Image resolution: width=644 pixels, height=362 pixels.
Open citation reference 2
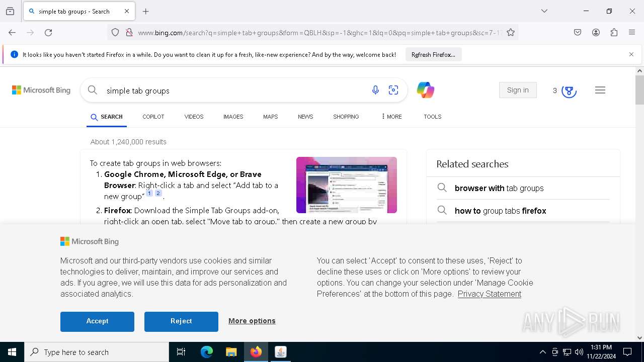tap(158, 193)
